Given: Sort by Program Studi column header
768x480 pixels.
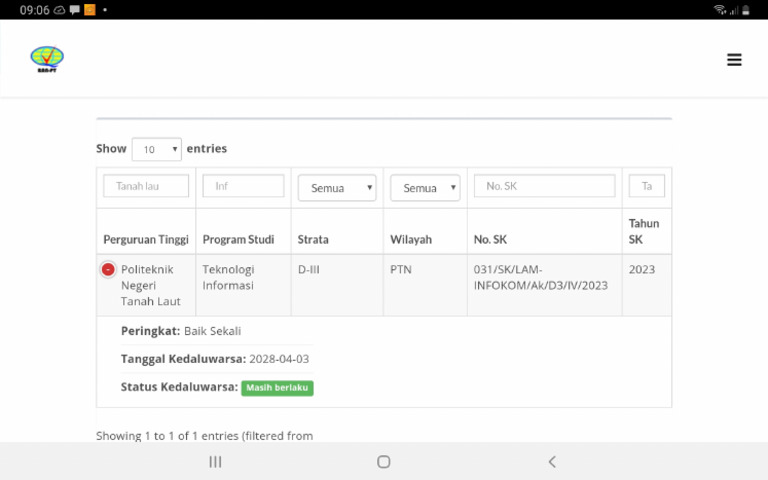Looking at the screenshot, I should tap(239, 240).
